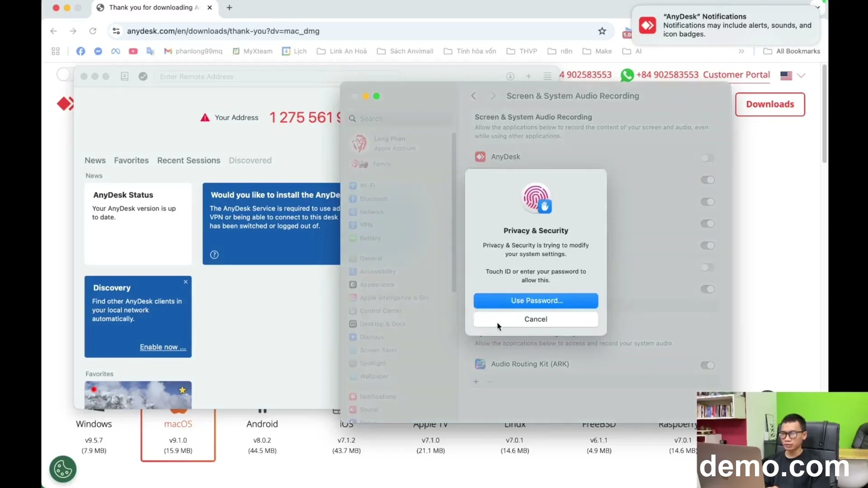
Task: Switch to News tab in AnyDesk
Action: (x=95, y=160)
